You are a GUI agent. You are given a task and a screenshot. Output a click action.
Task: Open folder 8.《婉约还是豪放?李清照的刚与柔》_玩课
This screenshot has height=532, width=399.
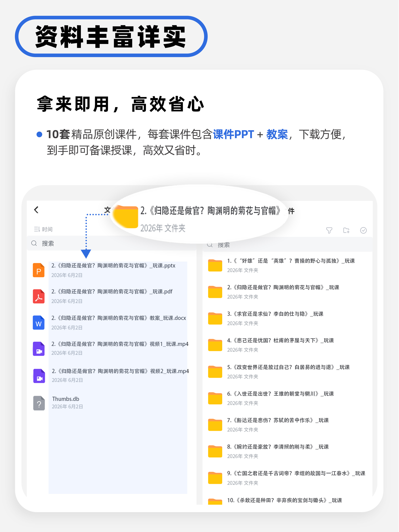click(x=278, y=447)
